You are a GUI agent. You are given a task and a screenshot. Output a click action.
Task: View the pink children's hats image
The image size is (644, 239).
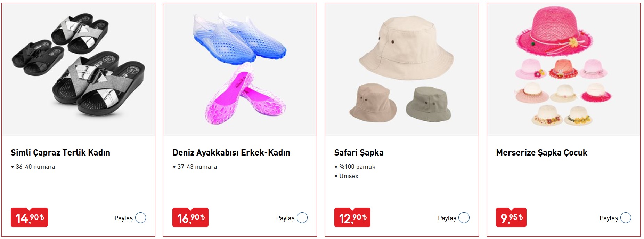pyautogui.click(x=563, y=70)
